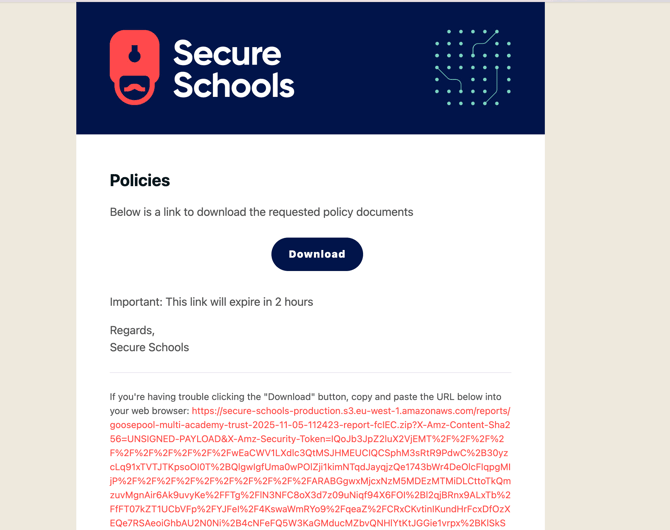This screenshot has width=670, height=530.
Task: Click the Policies heading
Action: pos(140,181)
